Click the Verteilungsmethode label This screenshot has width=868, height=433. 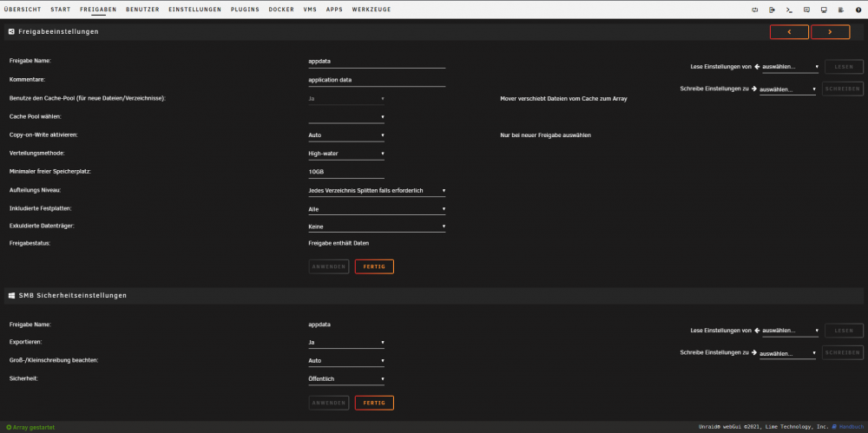[37, 154]
